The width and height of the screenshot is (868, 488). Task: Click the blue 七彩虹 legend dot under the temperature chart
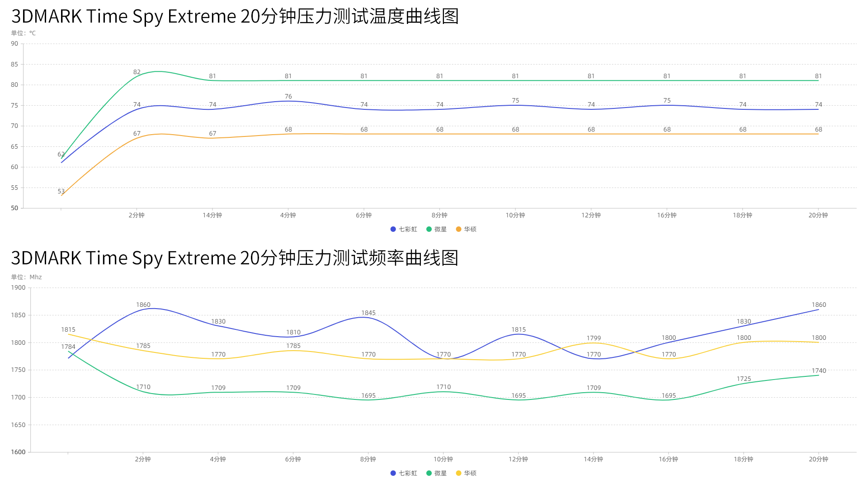tap(393, 229)
